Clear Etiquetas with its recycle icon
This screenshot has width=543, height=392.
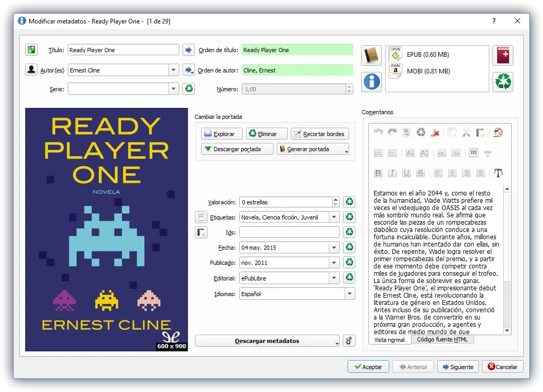[x=350, y=217]
